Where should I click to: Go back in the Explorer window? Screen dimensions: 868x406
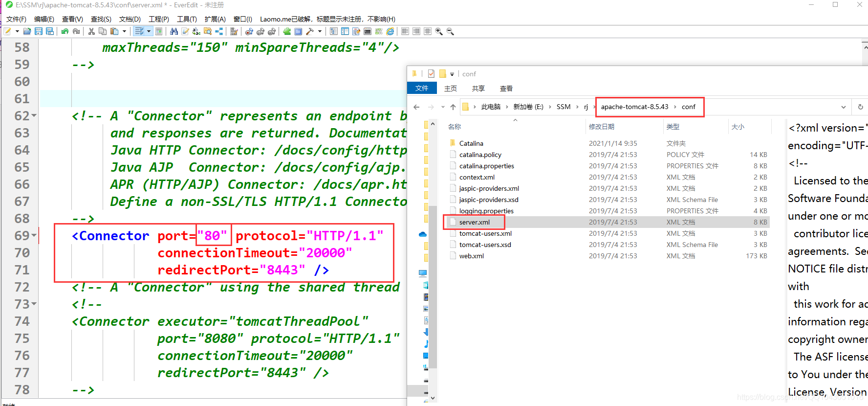point(416,107)
